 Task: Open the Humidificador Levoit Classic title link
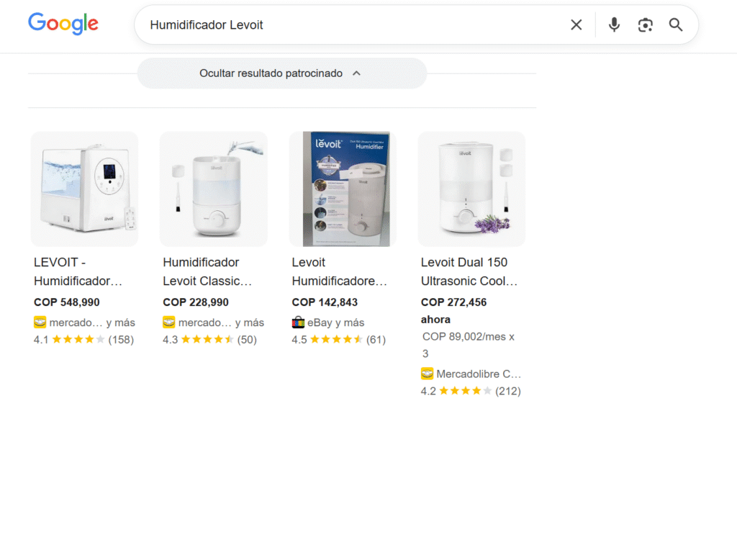207,271
